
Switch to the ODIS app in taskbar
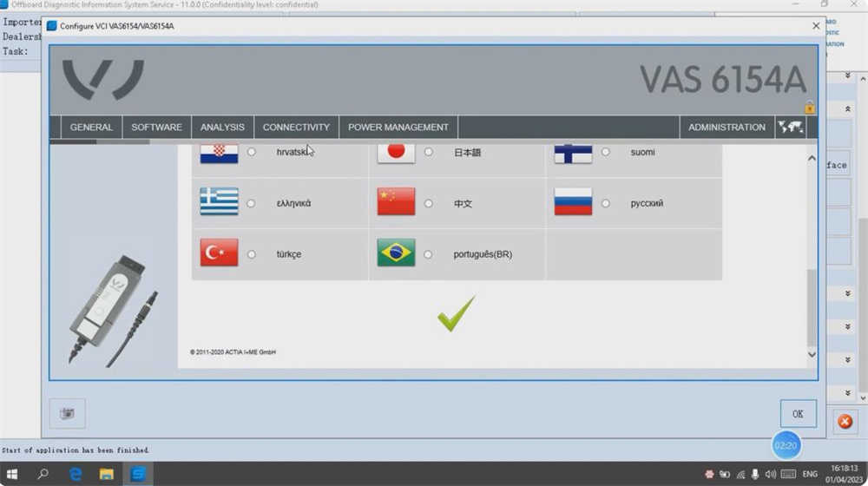click(138, 475)
